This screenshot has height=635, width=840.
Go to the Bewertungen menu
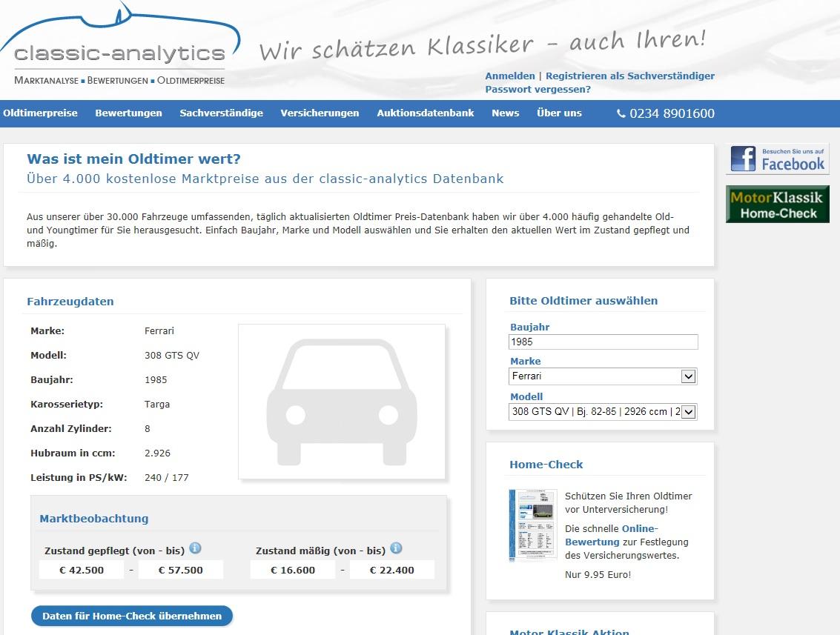(x=128, y=113)
